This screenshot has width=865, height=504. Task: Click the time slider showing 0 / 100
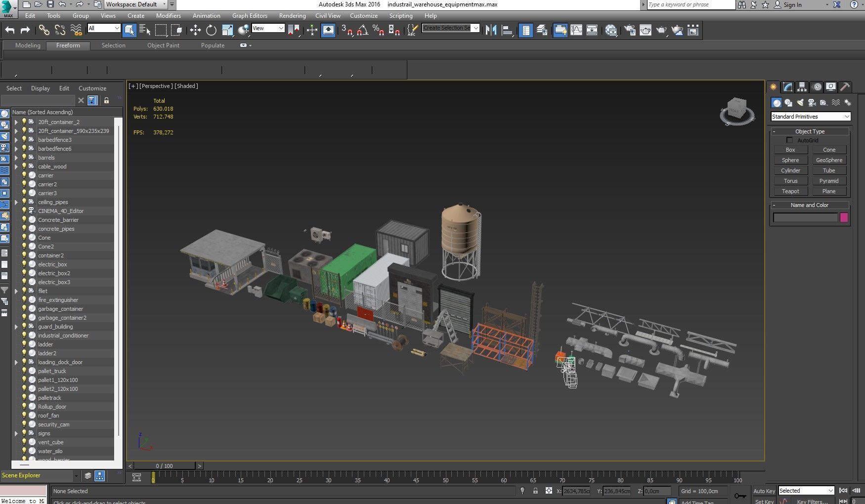165,466
